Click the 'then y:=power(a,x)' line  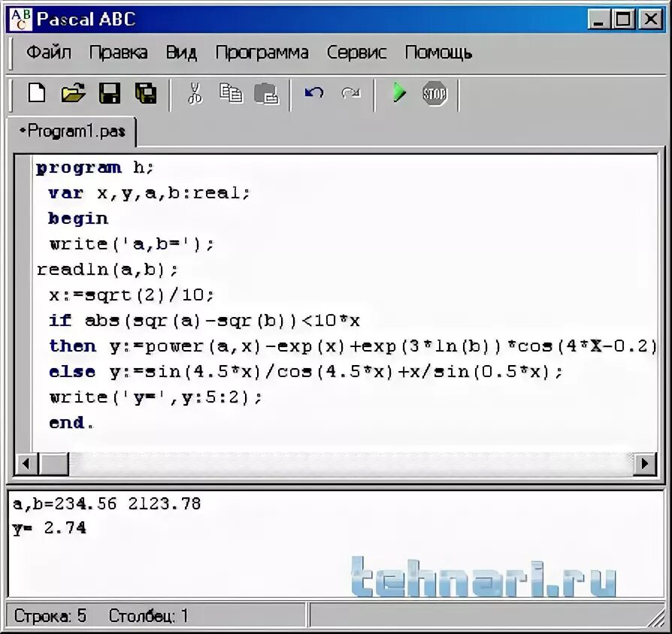pos(353,346)
